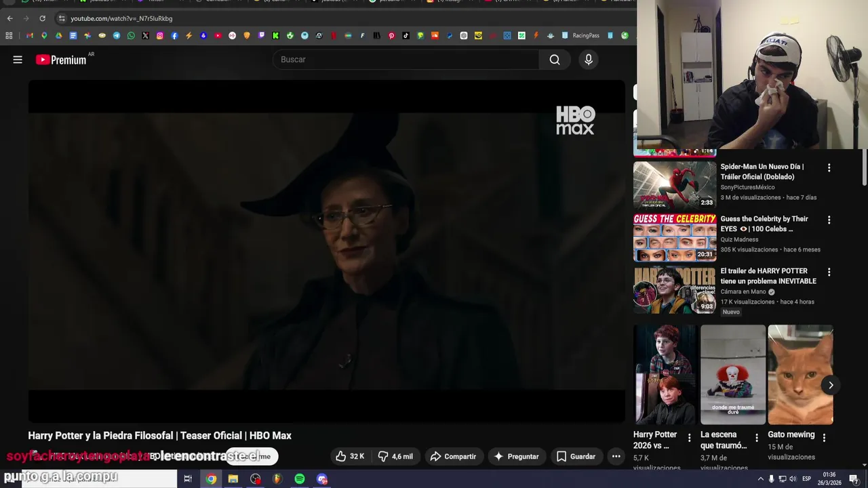Click the video title Harry Potter y la Piedra Filosofal

point(159,436)
